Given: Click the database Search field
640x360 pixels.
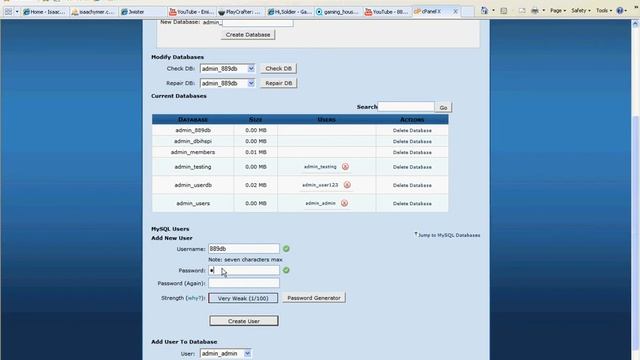Looking at the screenshot, I should 406,107.
